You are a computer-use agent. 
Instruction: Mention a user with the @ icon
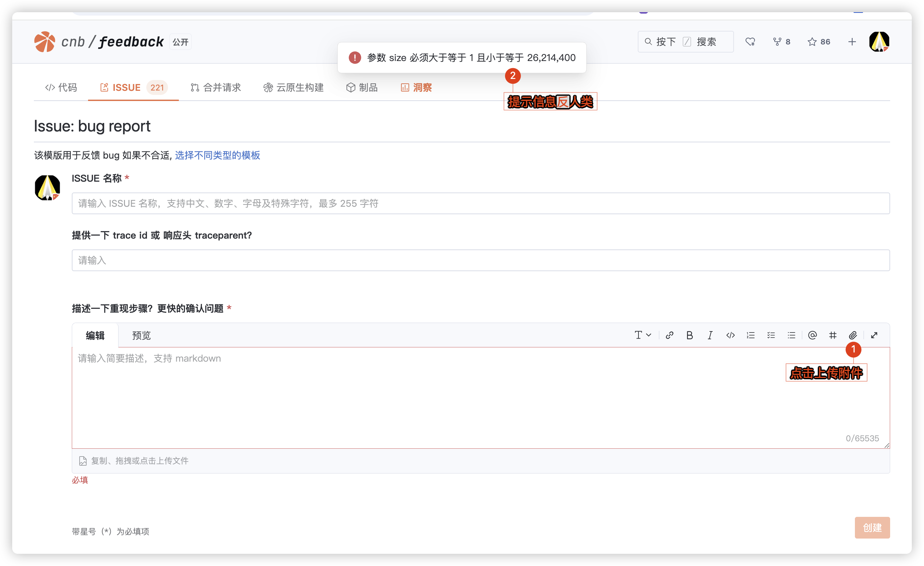[x=812, y=335]
